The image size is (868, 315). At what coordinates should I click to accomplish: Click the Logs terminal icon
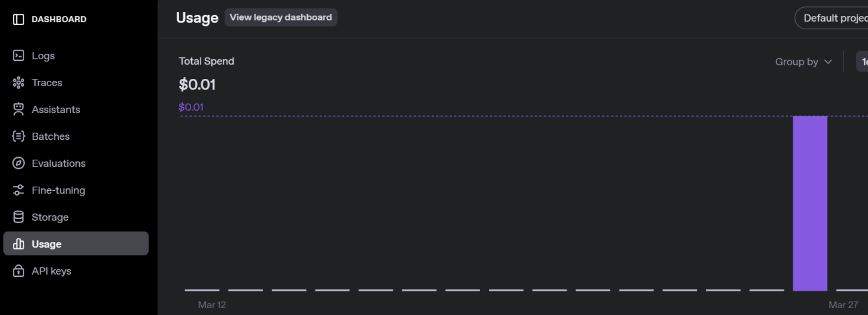[18, 55]
